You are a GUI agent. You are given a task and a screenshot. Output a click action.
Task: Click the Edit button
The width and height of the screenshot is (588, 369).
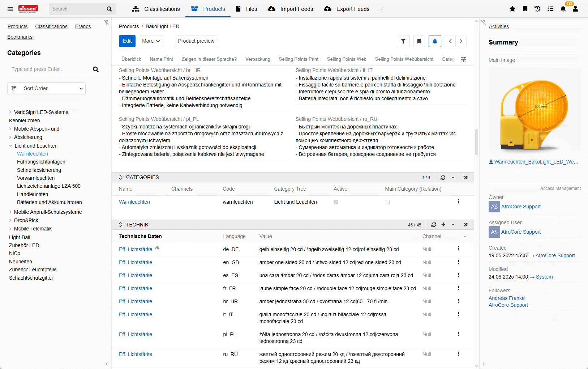[127, 41]
